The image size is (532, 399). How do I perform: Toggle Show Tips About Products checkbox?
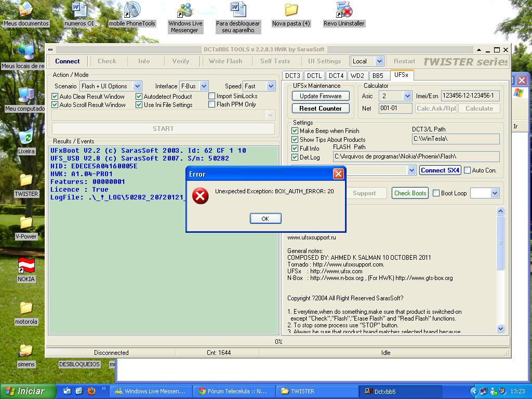pos(295,139)
